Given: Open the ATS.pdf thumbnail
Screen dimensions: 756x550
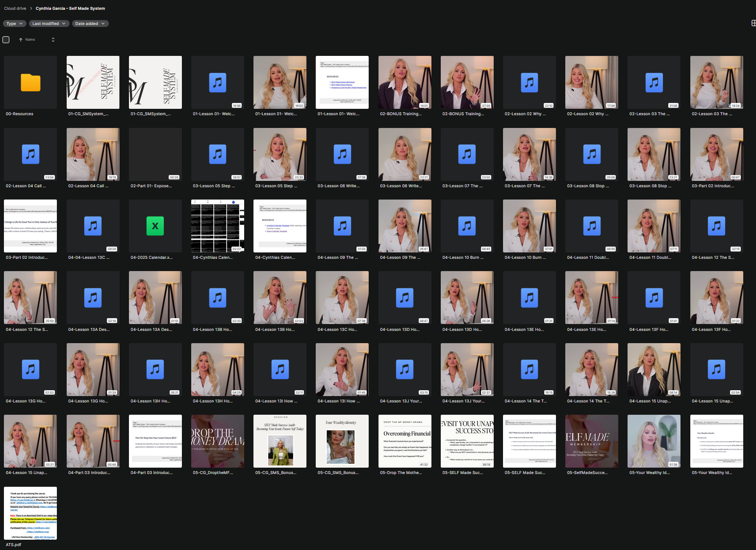Looking at the screenshot, I should click(x=30, y=513).
